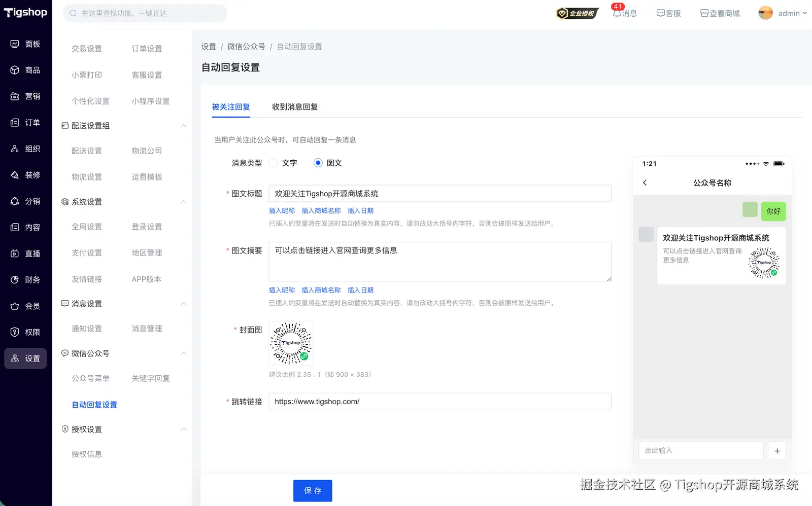Image resolution: width=812 pixels, height=506 pixels.
Task: Click 插入商城名称 under 图文标题
Action: (321, 211)
